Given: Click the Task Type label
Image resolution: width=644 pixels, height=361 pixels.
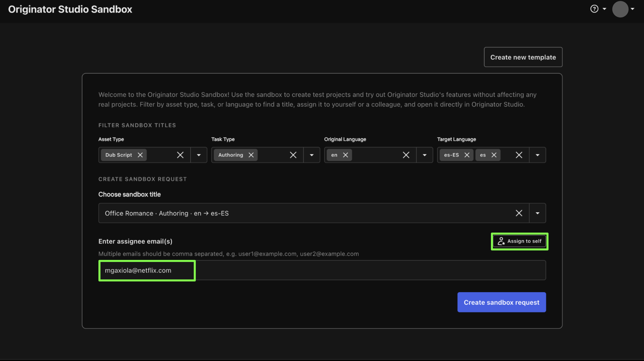Looking at the screenshot, I should 223,139.
